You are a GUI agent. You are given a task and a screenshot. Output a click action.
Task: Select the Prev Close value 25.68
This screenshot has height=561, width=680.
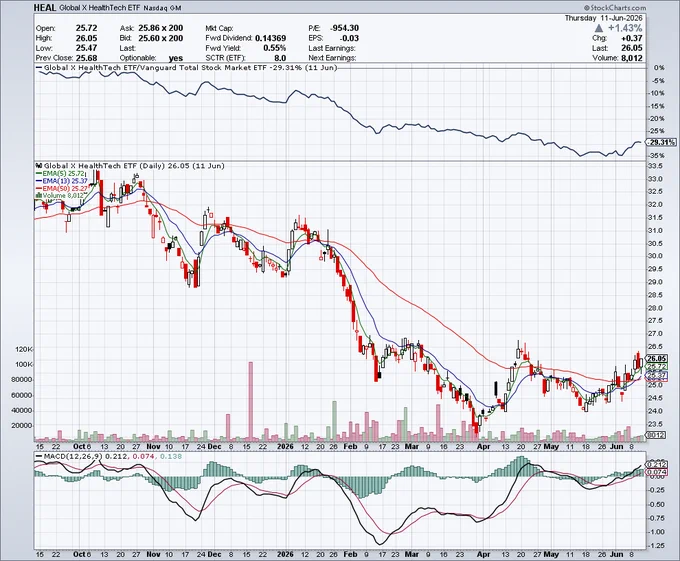86,58
